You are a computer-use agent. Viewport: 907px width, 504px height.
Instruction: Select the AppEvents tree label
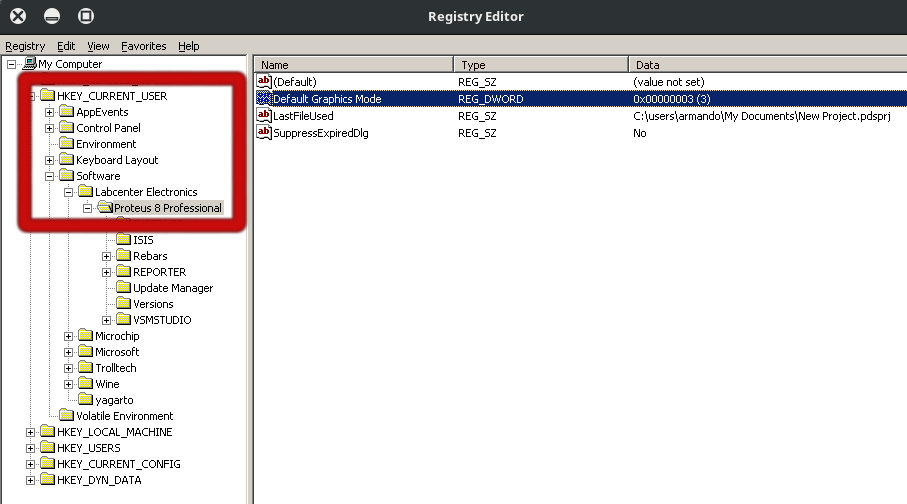pyautogui.click(x=102, y=112)
